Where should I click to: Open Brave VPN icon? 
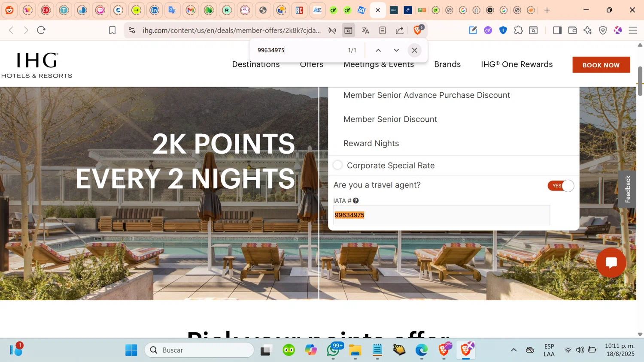(603, 30)
